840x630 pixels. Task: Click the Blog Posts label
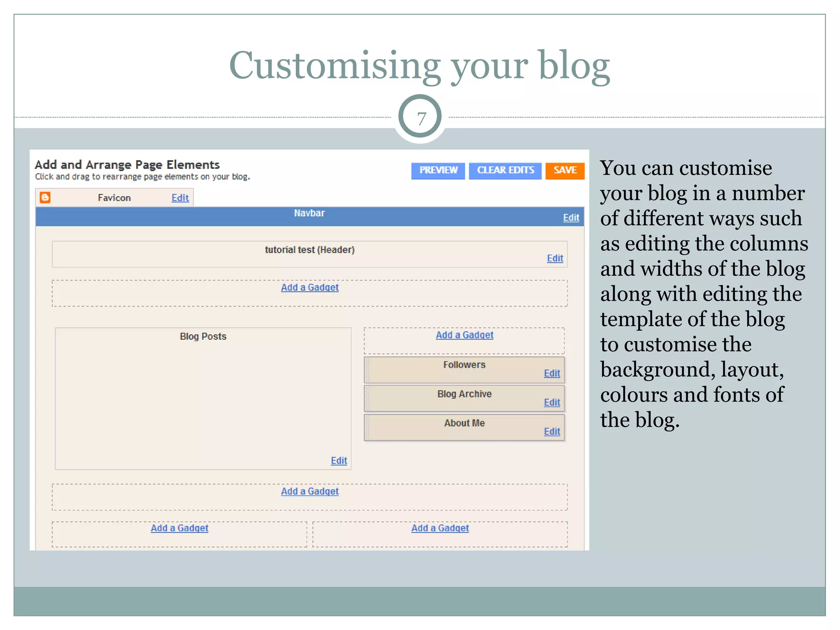pos(203,337)
